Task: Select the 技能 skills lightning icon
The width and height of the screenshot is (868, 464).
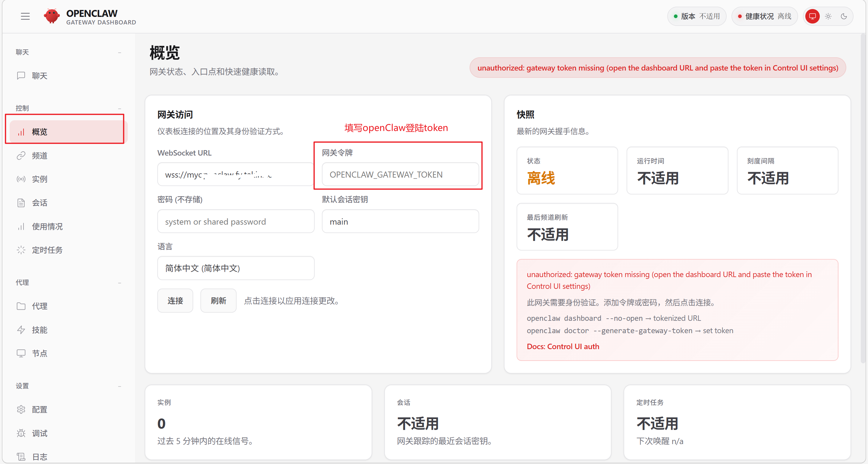Action: (x=21, y=330)
